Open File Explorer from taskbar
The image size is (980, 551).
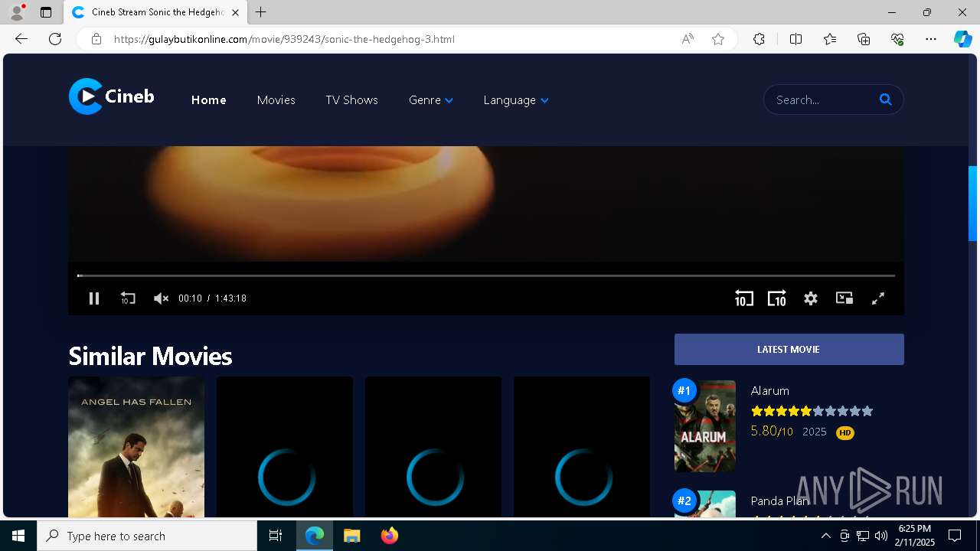pyautogui.click(x=351, y=536)
